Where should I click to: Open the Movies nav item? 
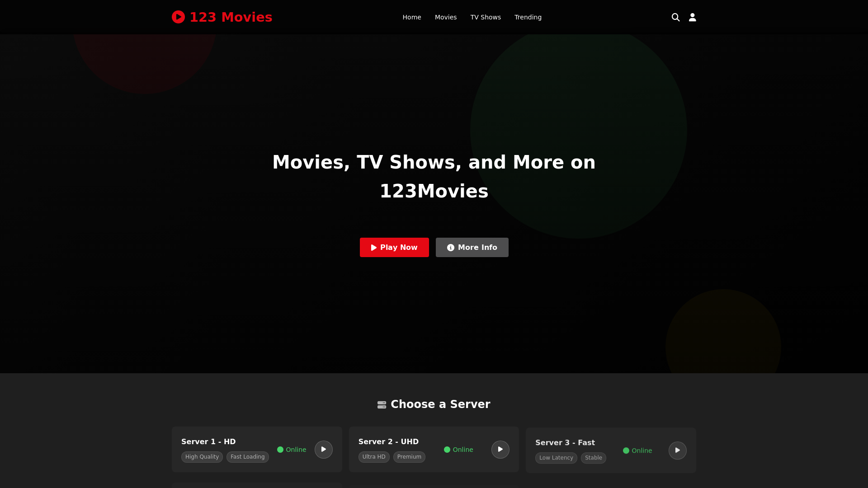tap(446, 17)
